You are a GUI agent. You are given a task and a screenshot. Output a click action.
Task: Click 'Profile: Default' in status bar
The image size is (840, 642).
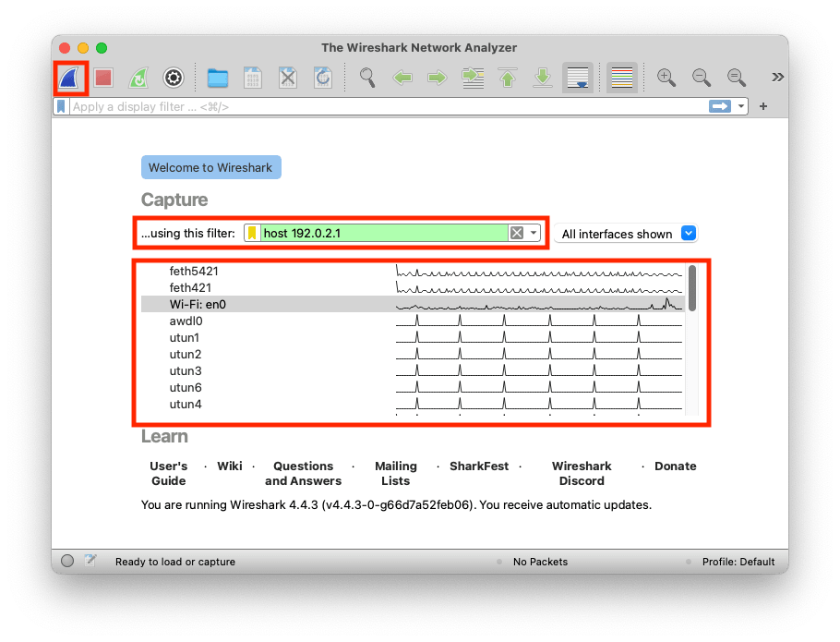738,562
